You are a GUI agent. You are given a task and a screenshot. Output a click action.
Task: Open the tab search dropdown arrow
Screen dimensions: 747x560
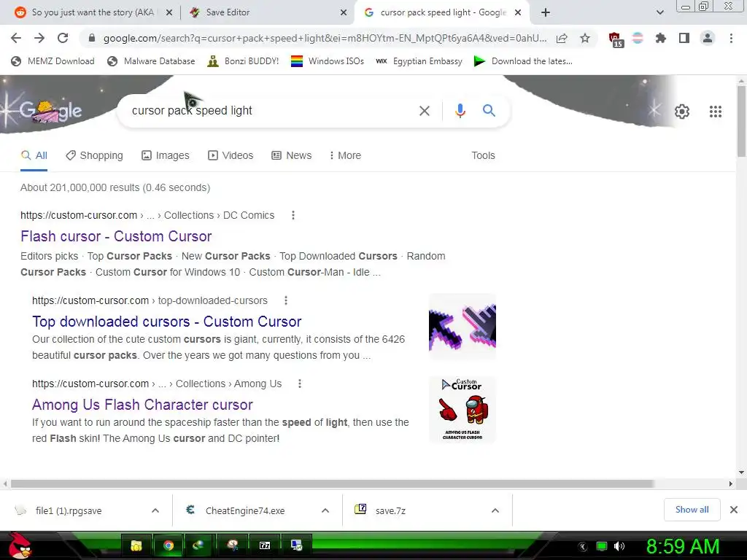pos(659,12)
